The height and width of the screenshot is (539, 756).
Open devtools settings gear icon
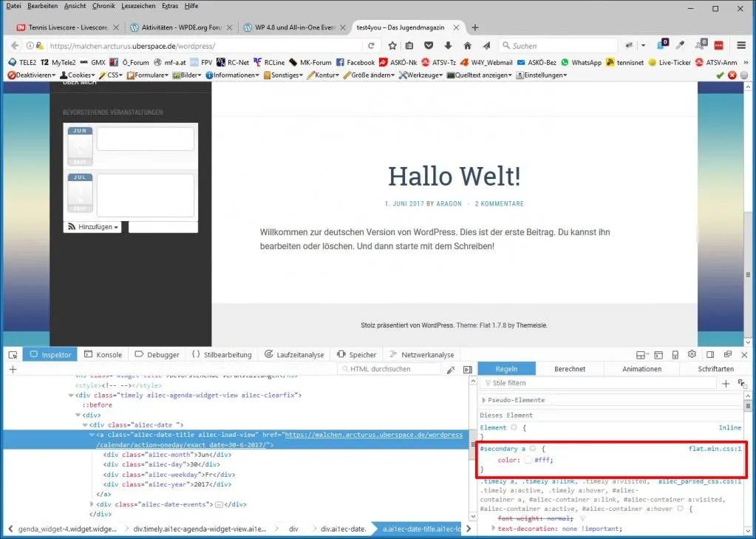tap(692, 354)
